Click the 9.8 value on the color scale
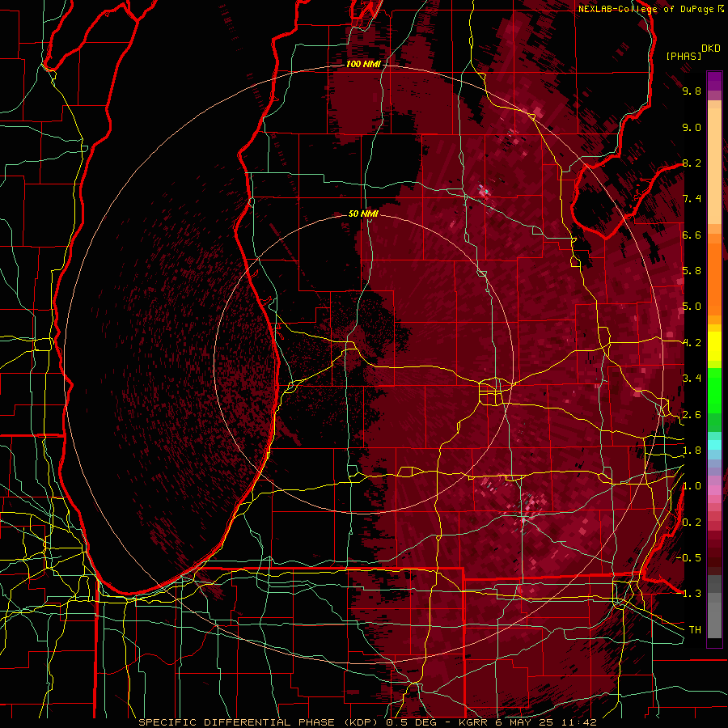Viewport: 728px width, 728px height. (x=692, y=91)
